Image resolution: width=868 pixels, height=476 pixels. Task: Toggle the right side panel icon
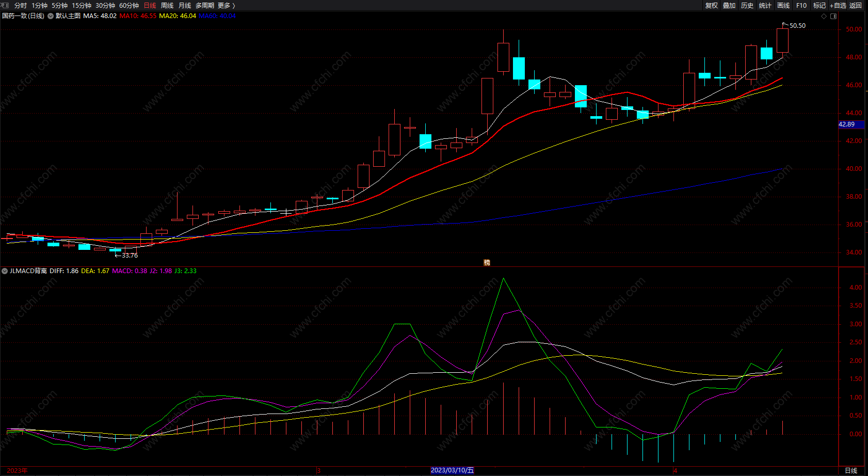pyautogui.click(x=833, y=16)
